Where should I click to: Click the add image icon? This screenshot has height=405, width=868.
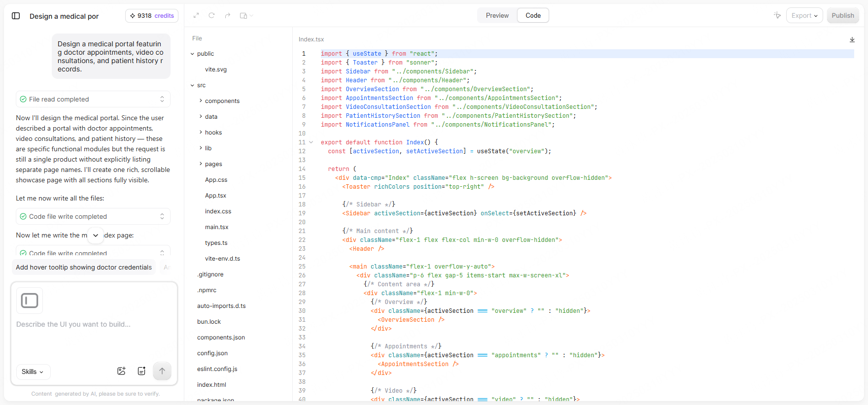[121, 371]
